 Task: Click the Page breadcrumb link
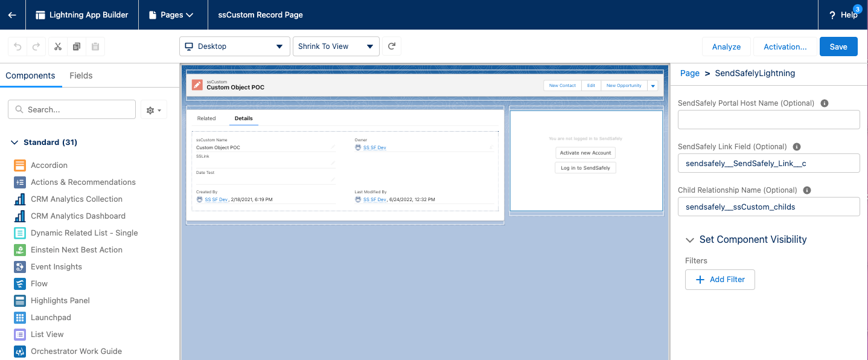click(x=690, y=73)
